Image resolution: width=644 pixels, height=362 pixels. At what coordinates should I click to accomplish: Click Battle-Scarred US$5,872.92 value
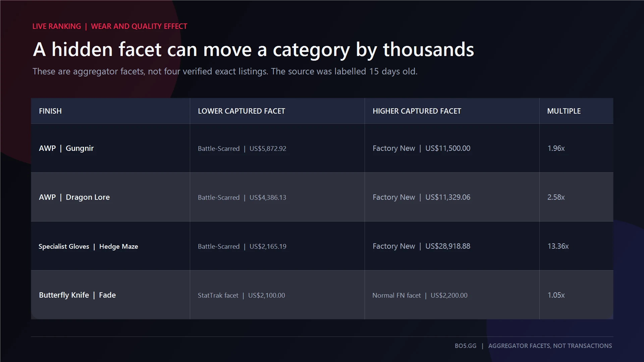242,148
